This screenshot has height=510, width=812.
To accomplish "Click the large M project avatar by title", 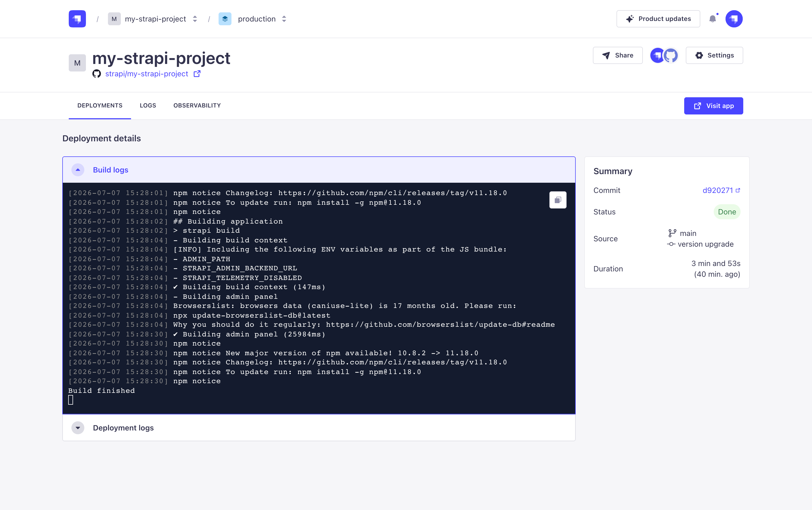I will pos(77,63).
